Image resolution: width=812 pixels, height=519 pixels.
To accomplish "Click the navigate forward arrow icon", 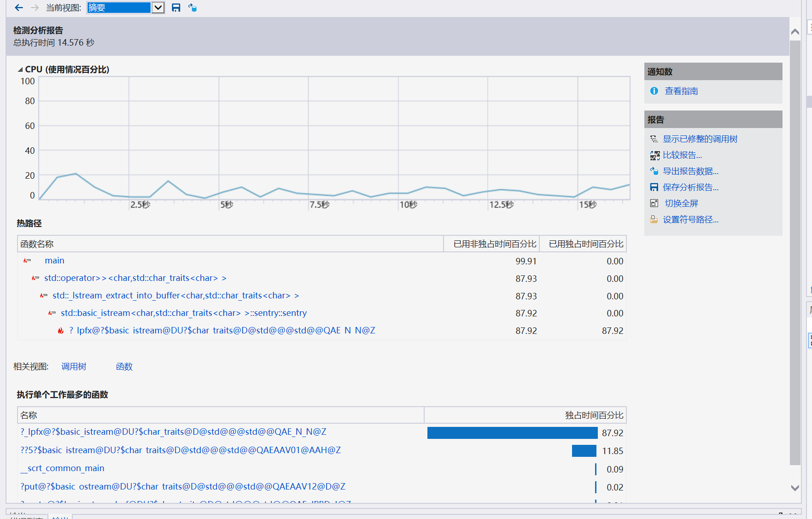I will pyautogui.click(x=35, y=8).
